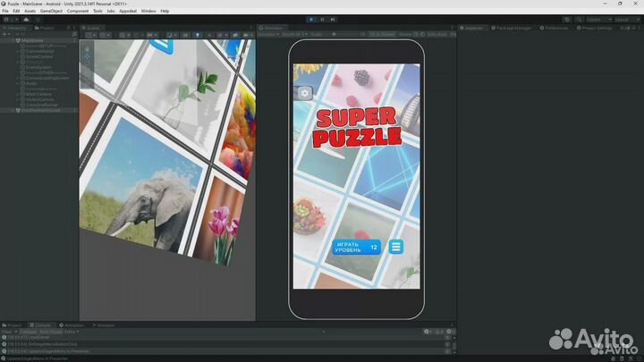
Task: Open the Edit menu
Action: (16, 11)
